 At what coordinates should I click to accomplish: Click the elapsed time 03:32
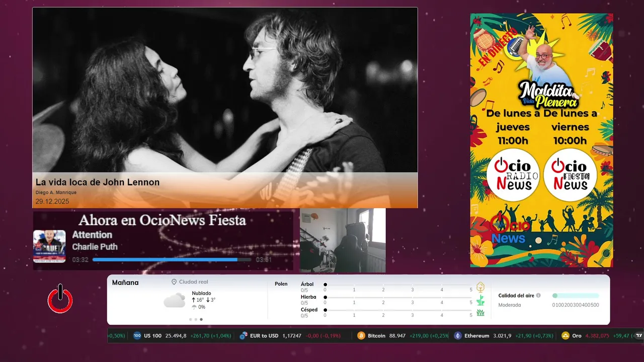click(80, 260)
